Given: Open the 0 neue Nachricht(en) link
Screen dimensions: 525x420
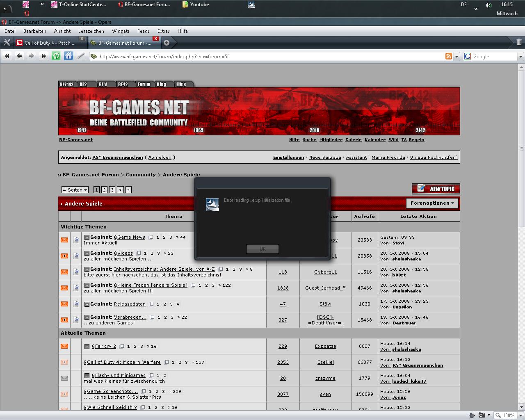Looking at the screenshot, I should click(x=434, y=157).
